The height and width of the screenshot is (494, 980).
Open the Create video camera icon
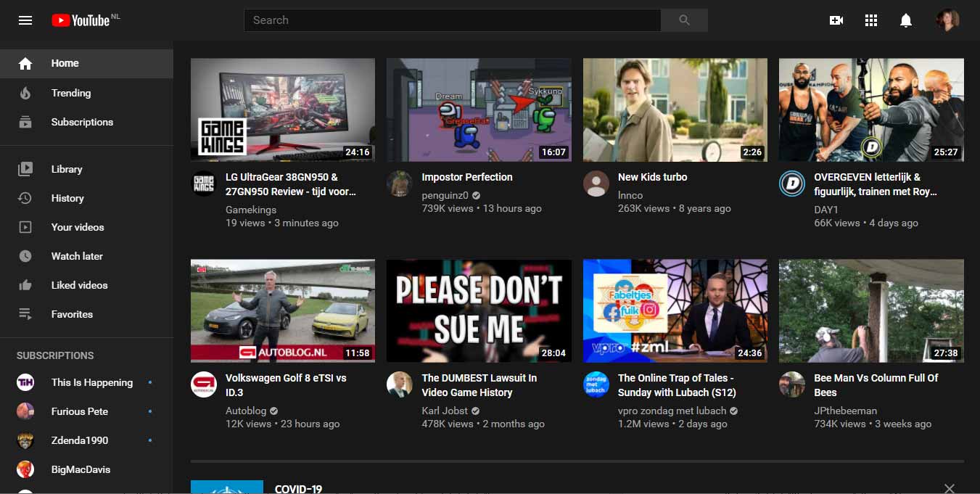(836, 20)
